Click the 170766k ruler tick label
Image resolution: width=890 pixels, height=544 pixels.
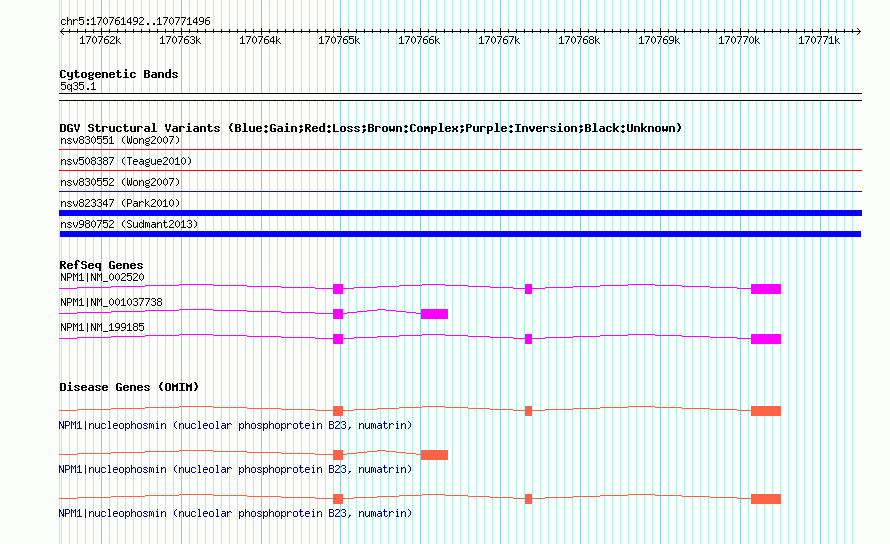(x=419, y=40)
